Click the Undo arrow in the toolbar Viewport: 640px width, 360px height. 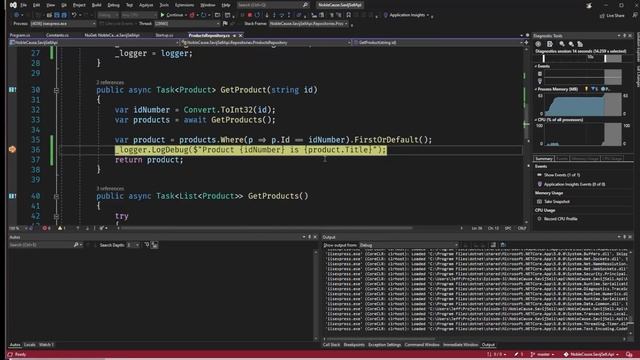tap(74, 15)
